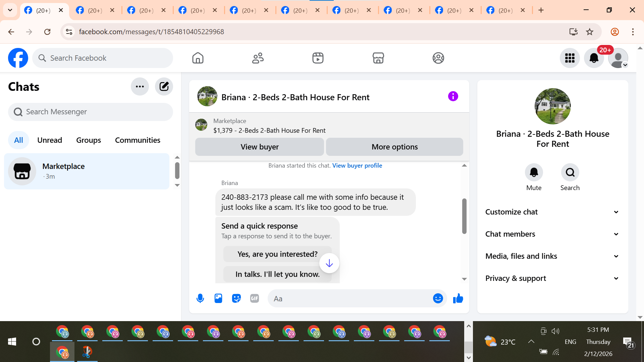Image resolution: width=644 pixels, height=362 pixels.
Task: Select the Groups chats filter tab
Action: 89,140
